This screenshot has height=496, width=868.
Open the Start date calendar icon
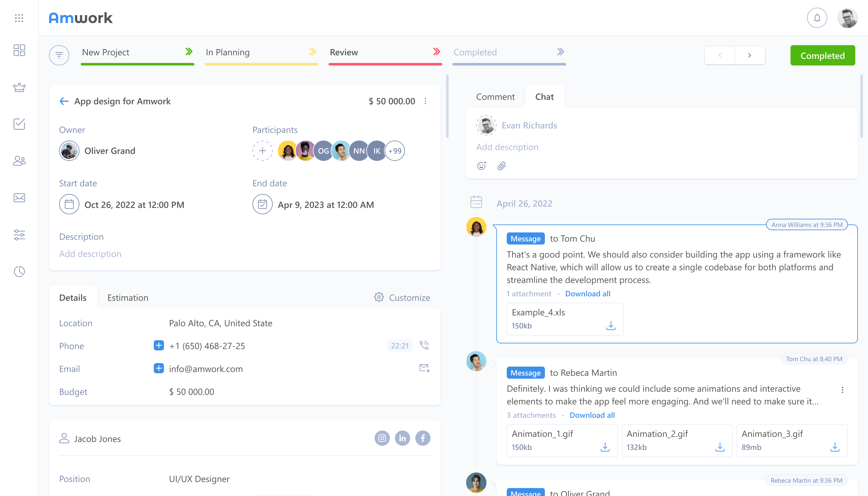click(x=69, y=204)
